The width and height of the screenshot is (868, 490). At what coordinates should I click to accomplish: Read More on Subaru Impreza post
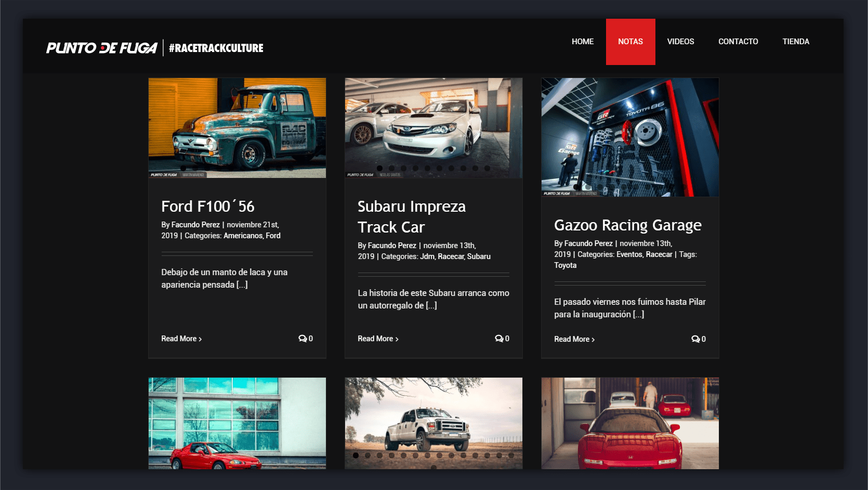click(378, 339)
